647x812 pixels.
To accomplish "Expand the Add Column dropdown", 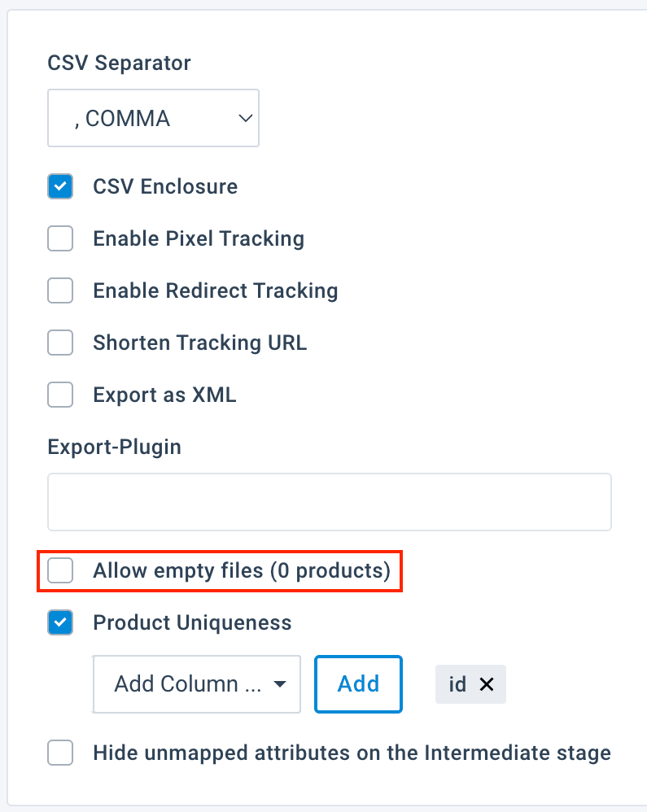I will click(197, 684).
